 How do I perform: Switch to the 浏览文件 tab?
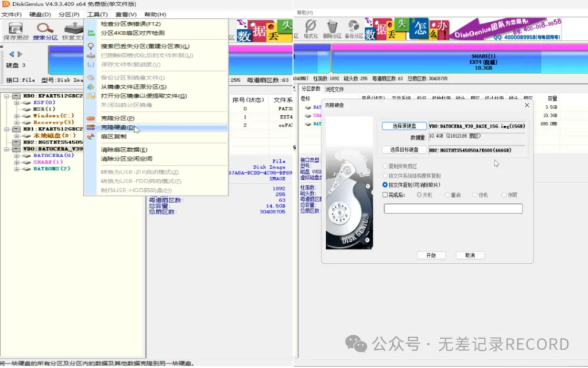334,89
